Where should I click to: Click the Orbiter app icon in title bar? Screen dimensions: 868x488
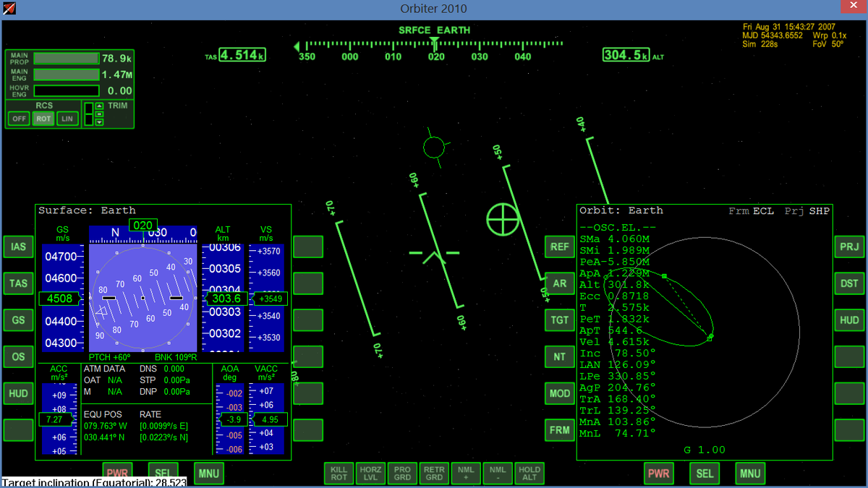[x=10, y=9]
